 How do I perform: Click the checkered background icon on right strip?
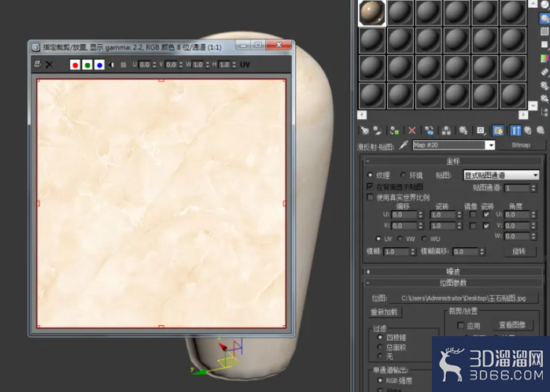click(x=544, y=31)
